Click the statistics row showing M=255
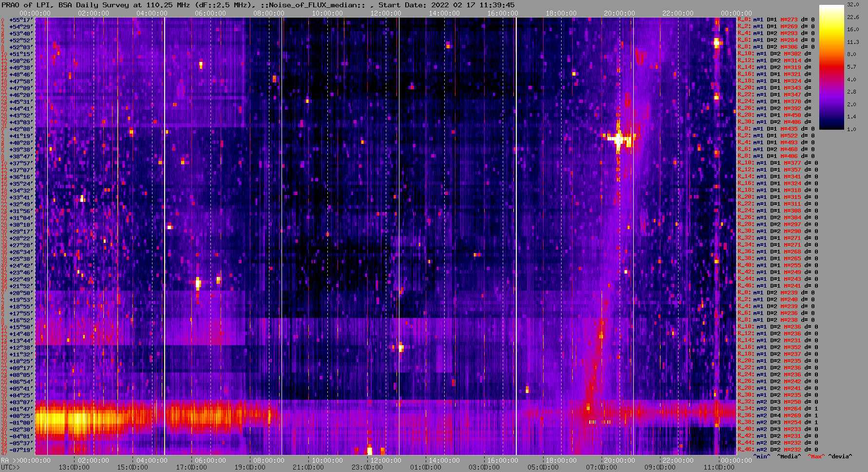The width and height of the screenshot is (868, 472). [x=778, y=266]
